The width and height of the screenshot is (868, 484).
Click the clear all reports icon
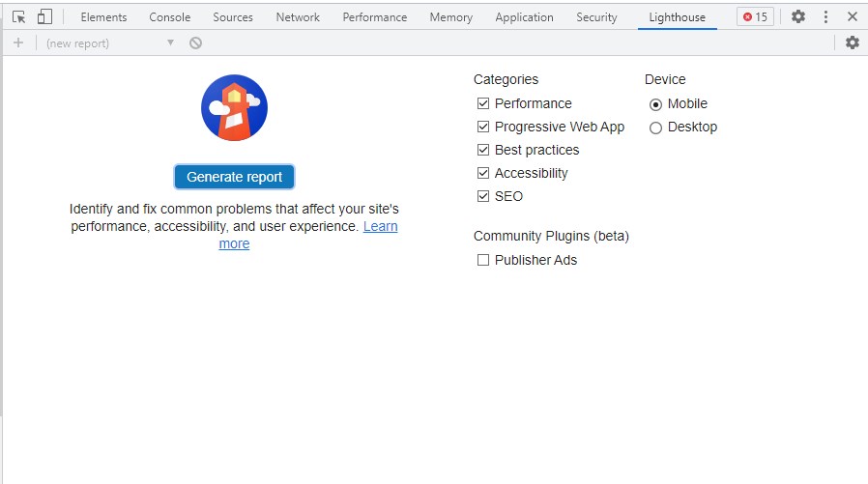tap(195, 43)
